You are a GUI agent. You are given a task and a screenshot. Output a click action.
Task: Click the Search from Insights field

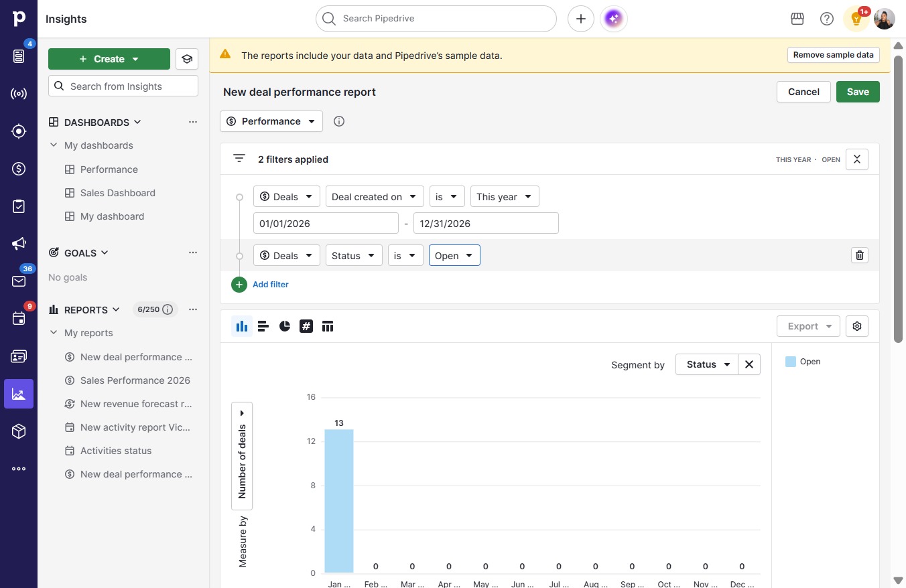tap(123, 86)
